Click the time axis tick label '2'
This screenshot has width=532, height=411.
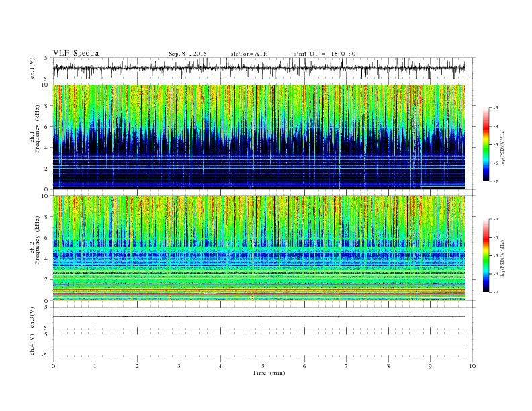tap(137, 366)
